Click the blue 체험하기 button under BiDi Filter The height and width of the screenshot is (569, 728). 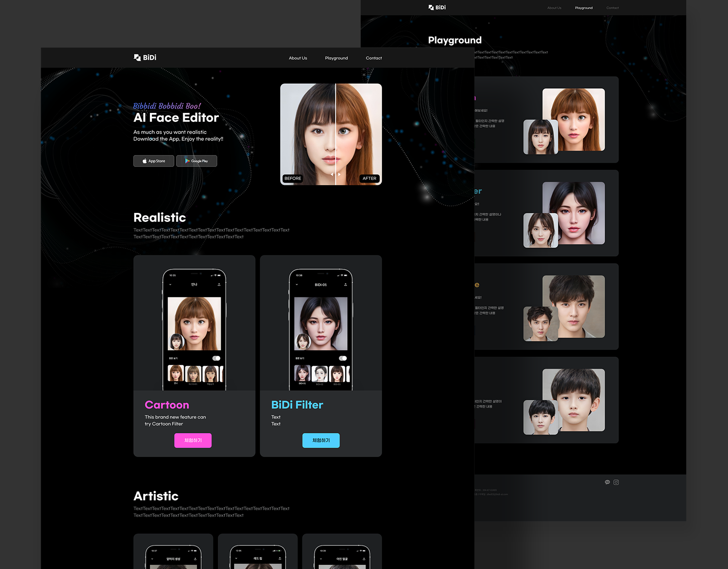pos(321,441)
